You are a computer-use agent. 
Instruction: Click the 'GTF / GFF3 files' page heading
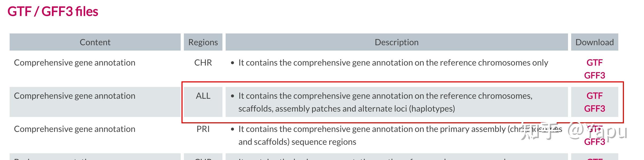coord(53,11)
